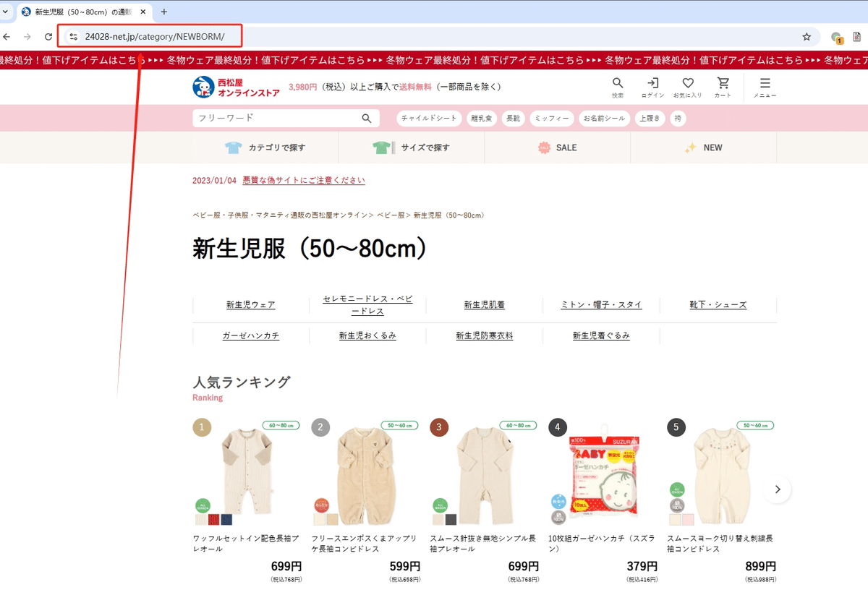Open the 悪質な偽サイトにご注意ください notice link
Screen dimensions: 868x595
(302, 181)
